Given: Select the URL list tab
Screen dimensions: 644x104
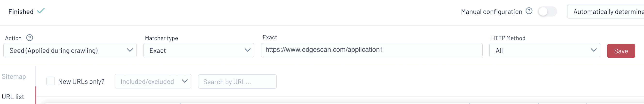Looking at the screenshot, I should click(13, 97).
